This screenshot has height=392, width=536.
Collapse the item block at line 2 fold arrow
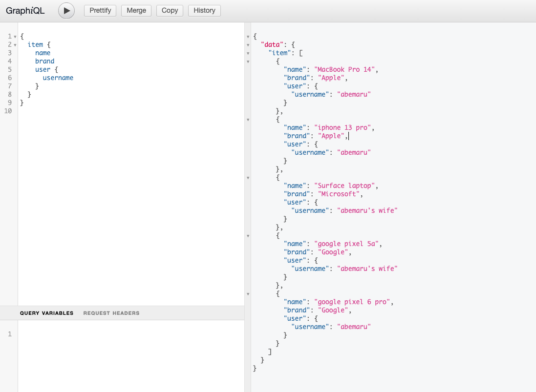(15, 45)
